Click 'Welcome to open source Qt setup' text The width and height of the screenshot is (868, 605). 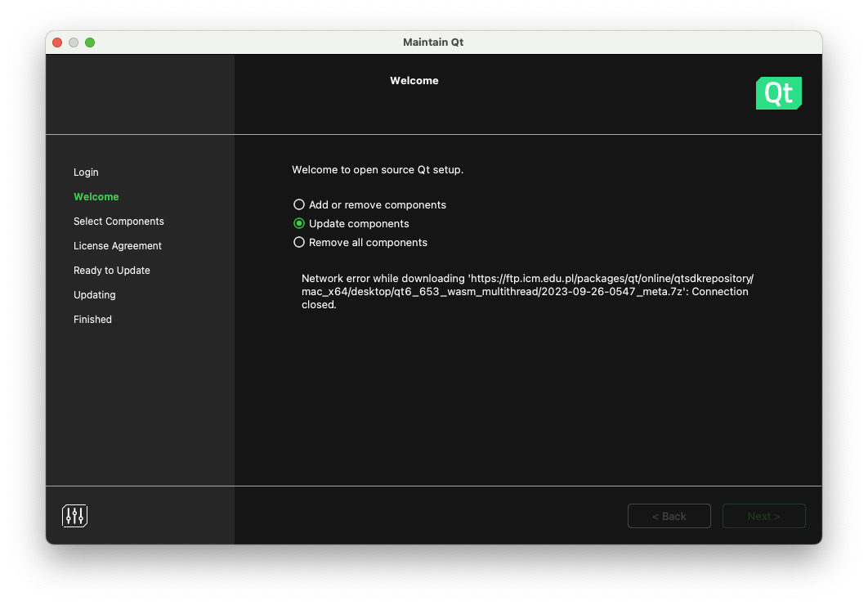click(x=378, y=170)
